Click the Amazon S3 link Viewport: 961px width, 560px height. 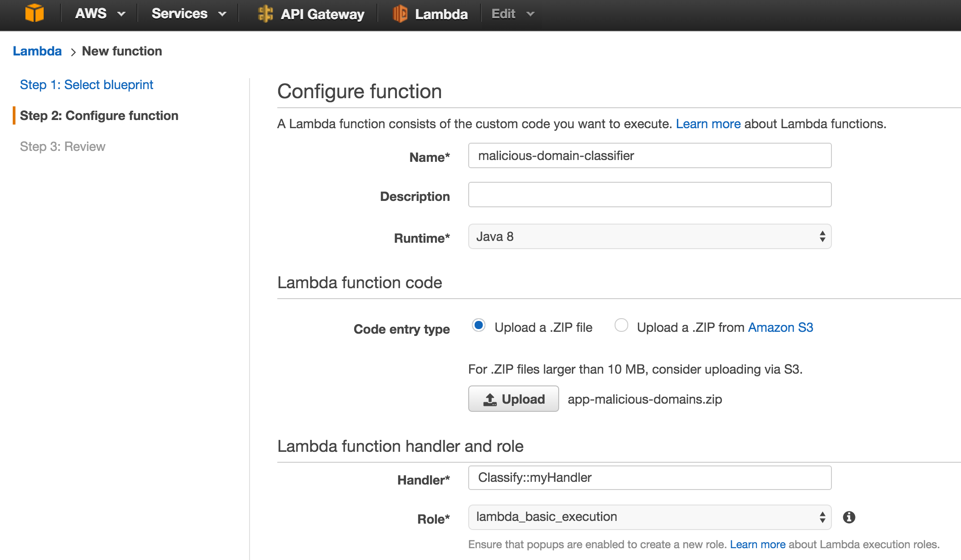coord(780,327)
